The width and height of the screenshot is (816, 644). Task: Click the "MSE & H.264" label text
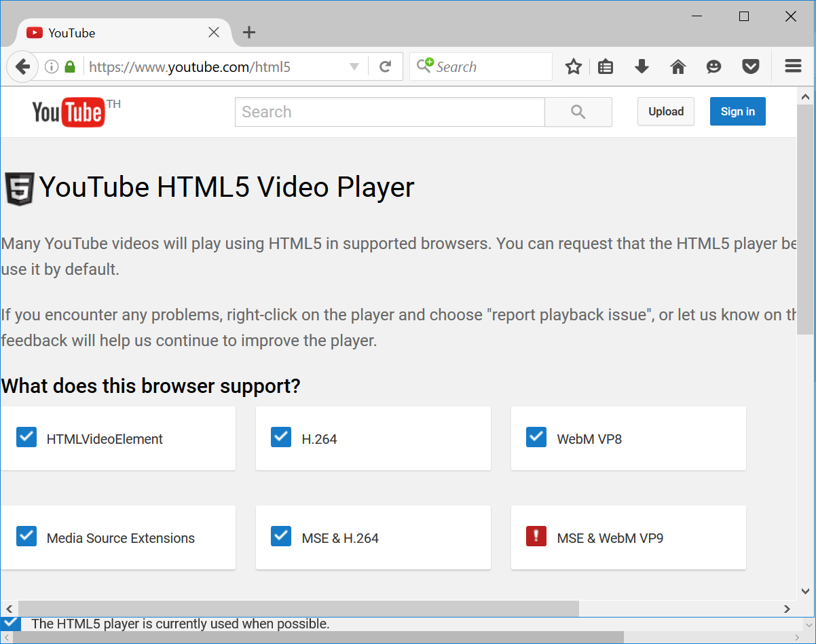tap(340, 538)
